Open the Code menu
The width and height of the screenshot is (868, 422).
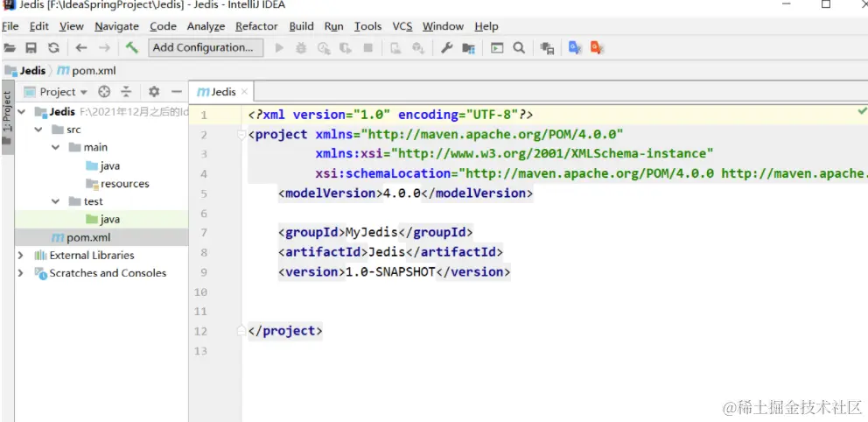163,26
